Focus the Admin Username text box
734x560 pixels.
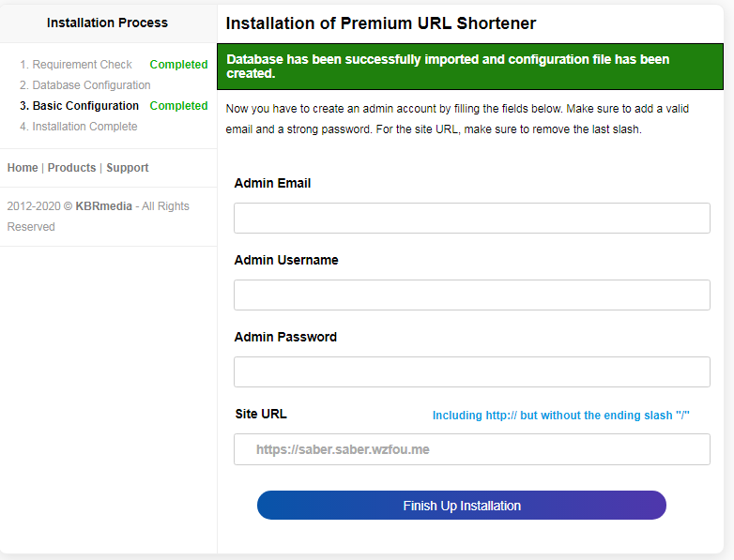coord(471,295)
